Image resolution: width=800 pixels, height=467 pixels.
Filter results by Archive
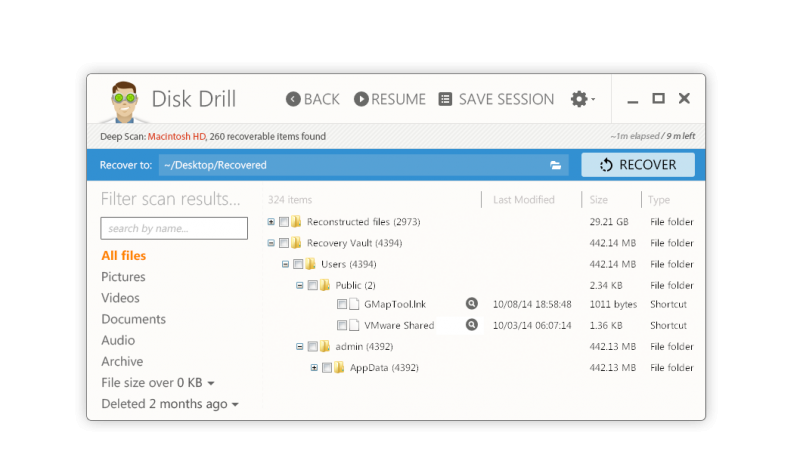point(122,361)
